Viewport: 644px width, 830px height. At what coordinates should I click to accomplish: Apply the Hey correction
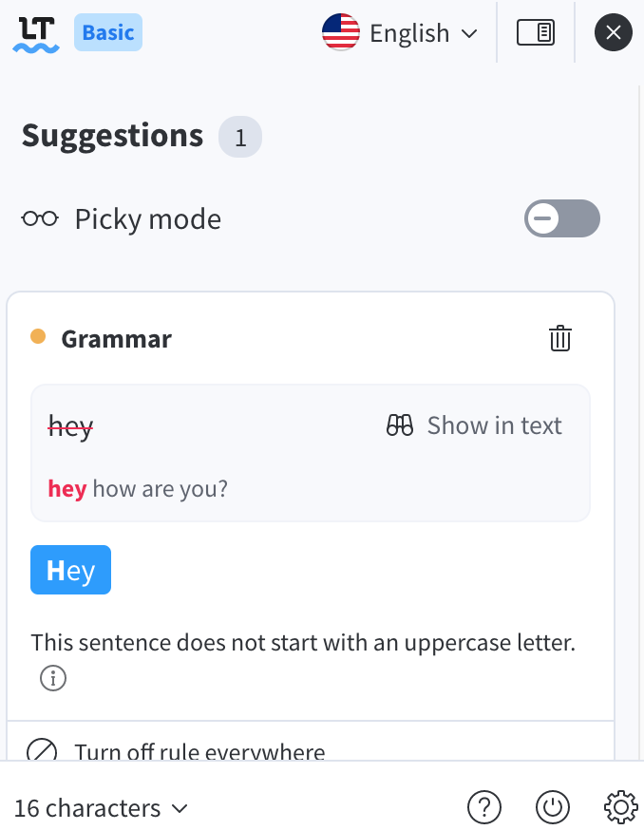70,569
